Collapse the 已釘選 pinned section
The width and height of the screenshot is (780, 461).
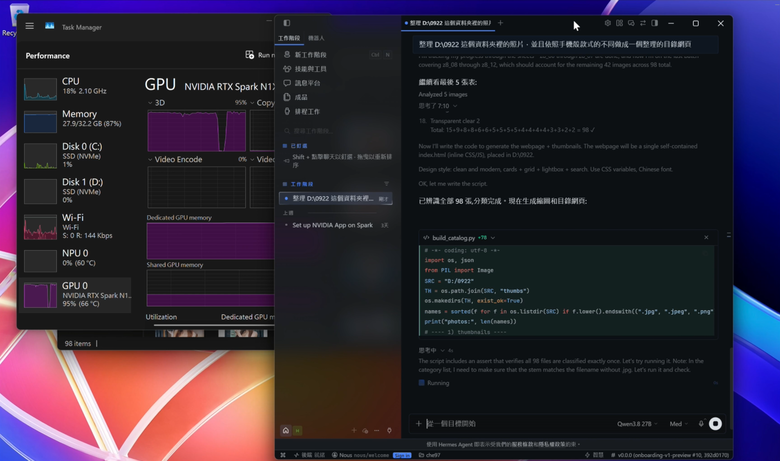click(x=295, y=146)
